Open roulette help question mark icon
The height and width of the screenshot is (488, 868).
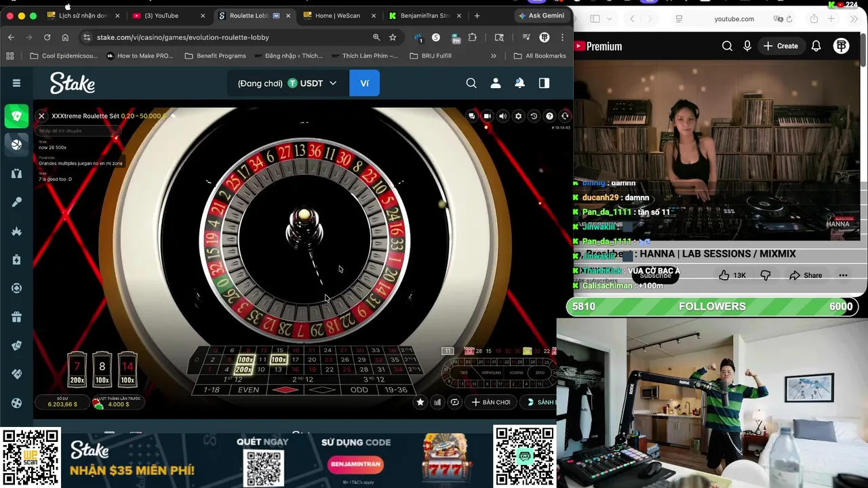tap(549, 116)
